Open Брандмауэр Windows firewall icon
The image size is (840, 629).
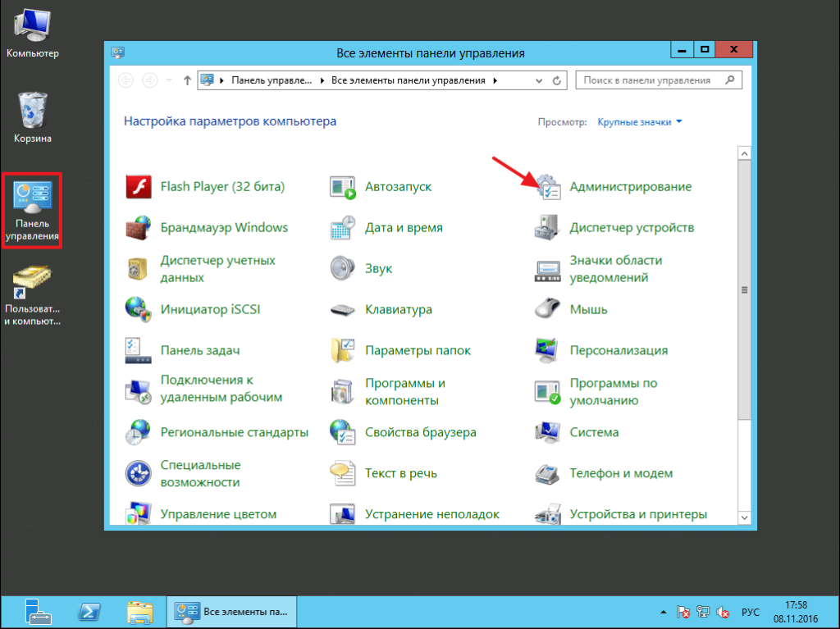(x=139, y=228)
